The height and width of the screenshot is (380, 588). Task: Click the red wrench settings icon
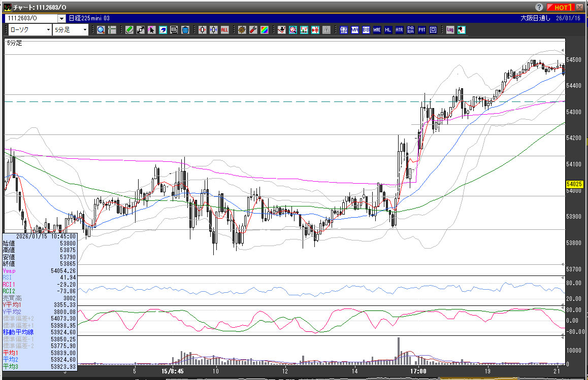[253, 30]
